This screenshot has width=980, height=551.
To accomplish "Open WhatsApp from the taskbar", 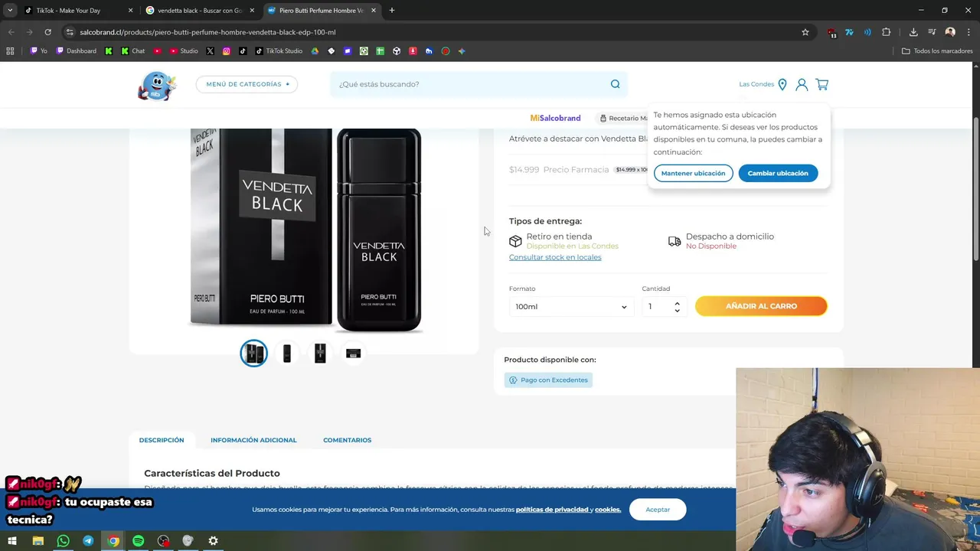I will click(x=64, y=541).
